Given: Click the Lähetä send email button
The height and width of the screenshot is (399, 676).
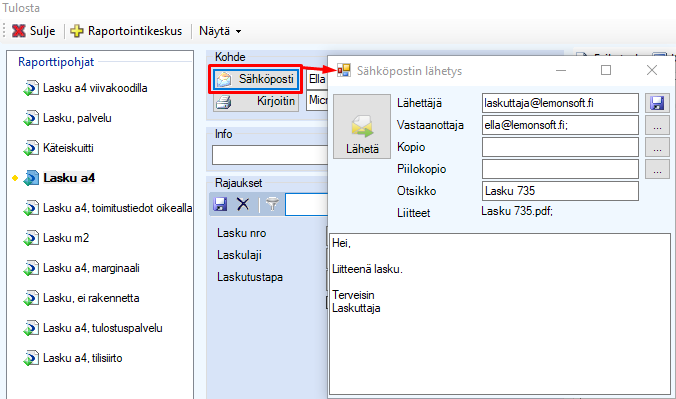Looking at the screenshot, I should pos(362,126).
